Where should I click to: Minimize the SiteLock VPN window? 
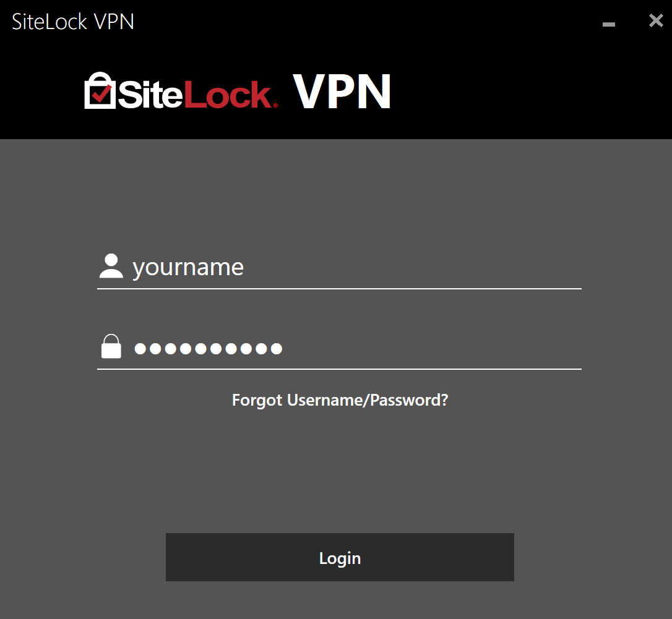pyautogui.click(x=608, y=24)
